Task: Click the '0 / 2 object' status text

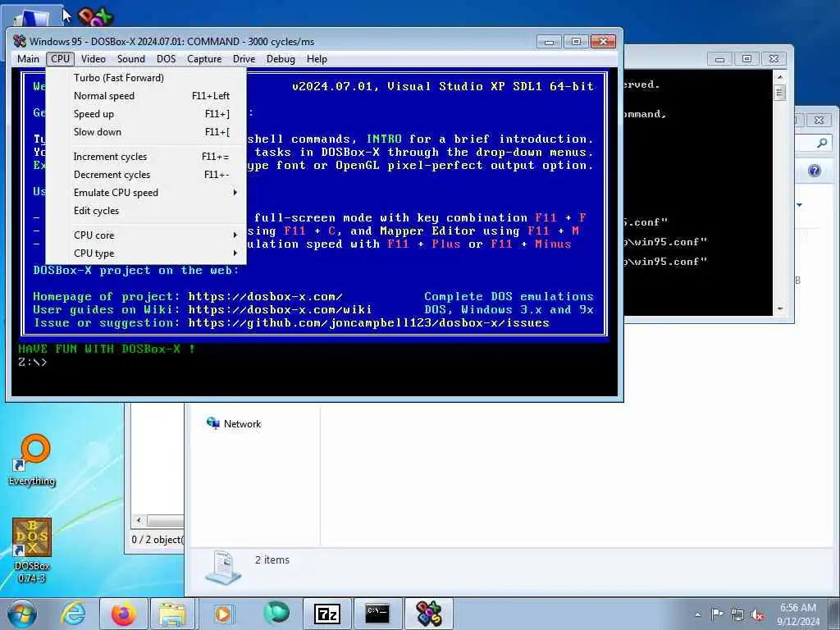Action: click(157, 540)
